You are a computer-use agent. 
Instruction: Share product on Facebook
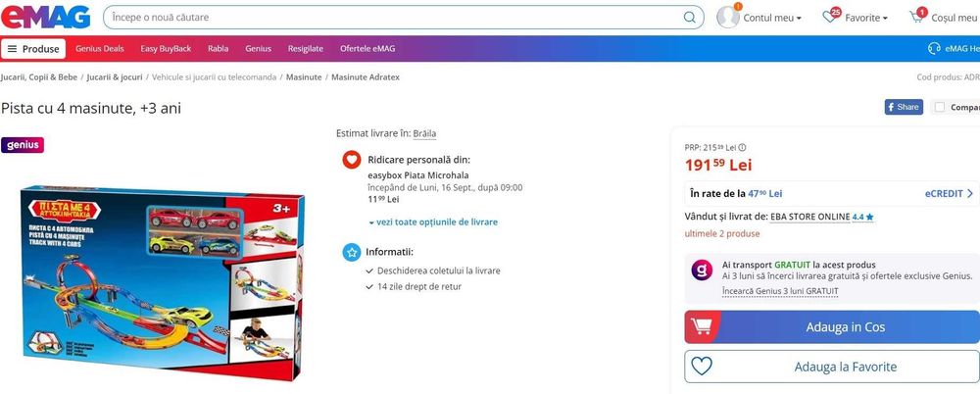904,107
